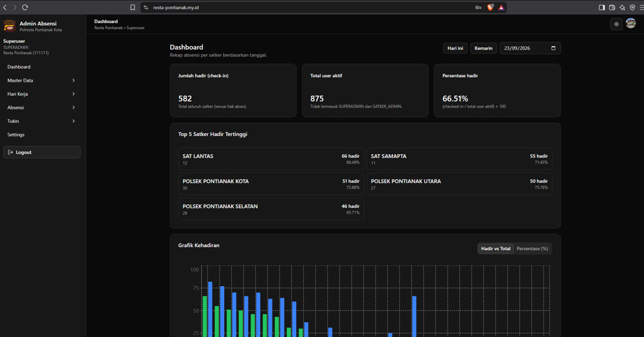Viewport: 644px width, 337px height.
Task: Expand the Master Data menu chevron
Action: click(73, 80)
